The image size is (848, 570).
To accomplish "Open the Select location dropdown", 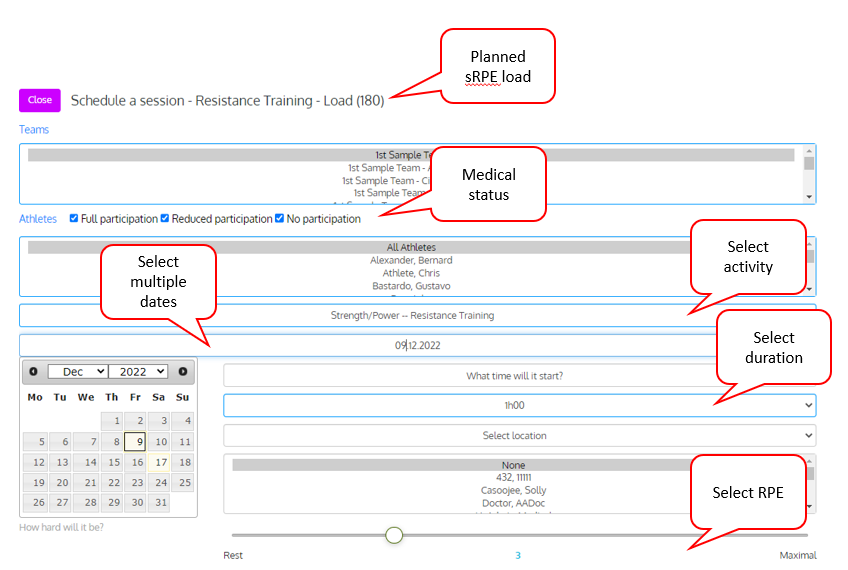I will pyautogui.click(x=519, y=435).
